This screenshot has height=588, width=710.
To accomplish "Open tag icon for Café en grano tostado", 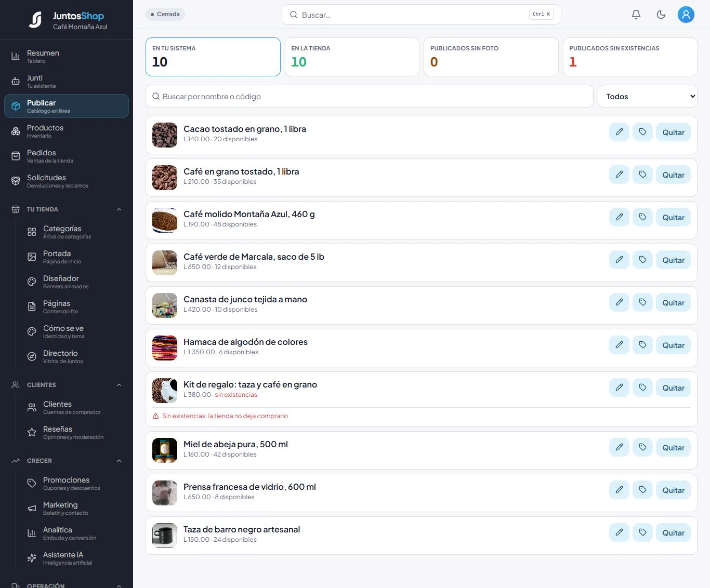I will (x=642, y=175).
